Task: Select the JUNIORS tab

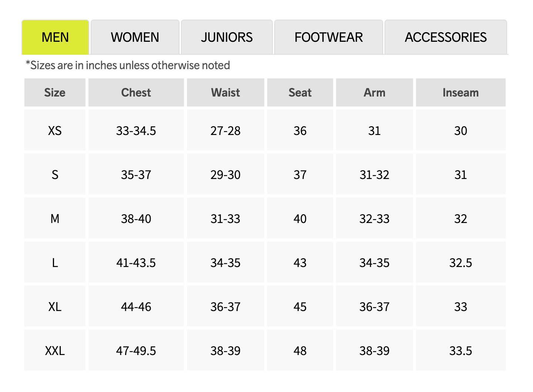Action: tap(227, 37)
